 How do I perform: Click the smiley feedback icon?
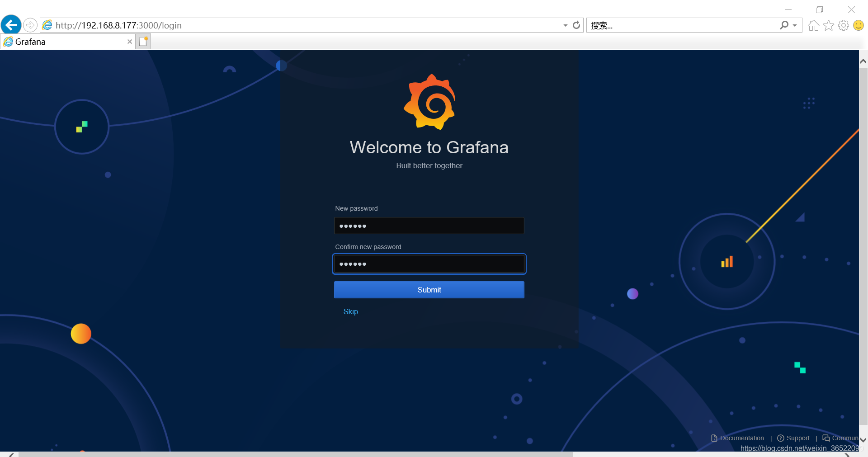point(858,25)
